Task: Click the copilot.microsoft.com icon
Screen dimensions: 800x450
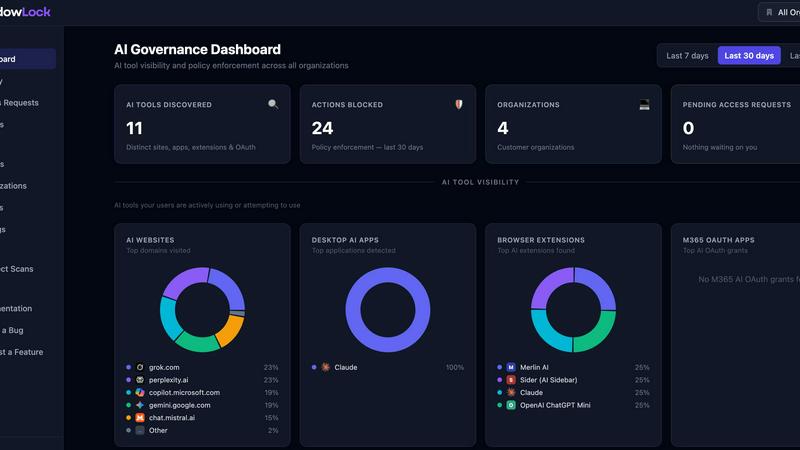Action: tap(140, 392)
